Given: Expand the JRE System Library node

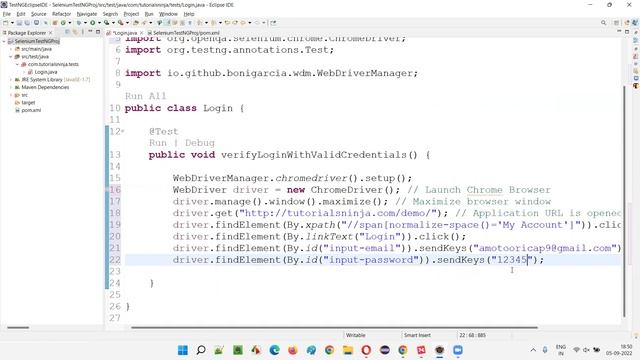Looking at the screenshot, I should point(11,80).
